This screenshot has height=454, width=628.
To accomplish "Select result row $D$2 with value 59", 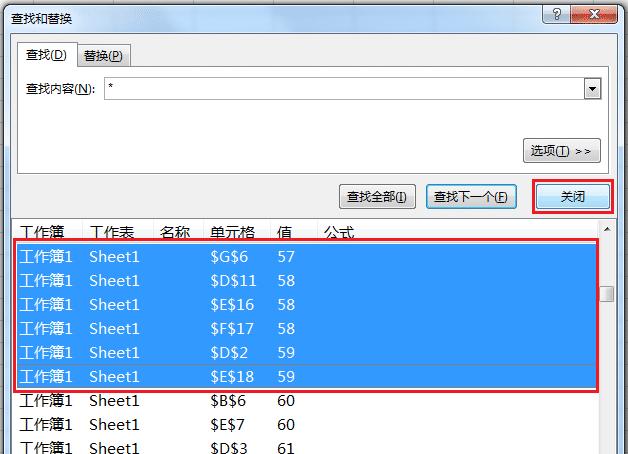I will point(307,353).
